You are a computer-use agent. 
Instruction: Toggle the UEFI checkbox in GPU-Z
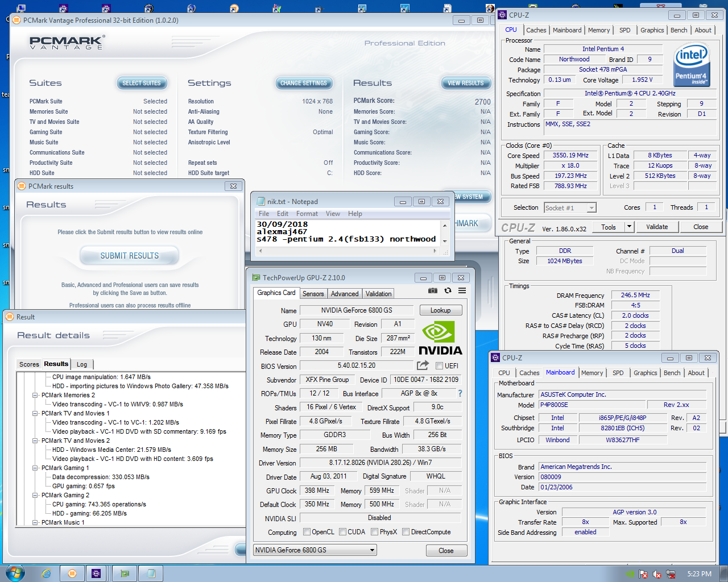[x=439, y=365]
